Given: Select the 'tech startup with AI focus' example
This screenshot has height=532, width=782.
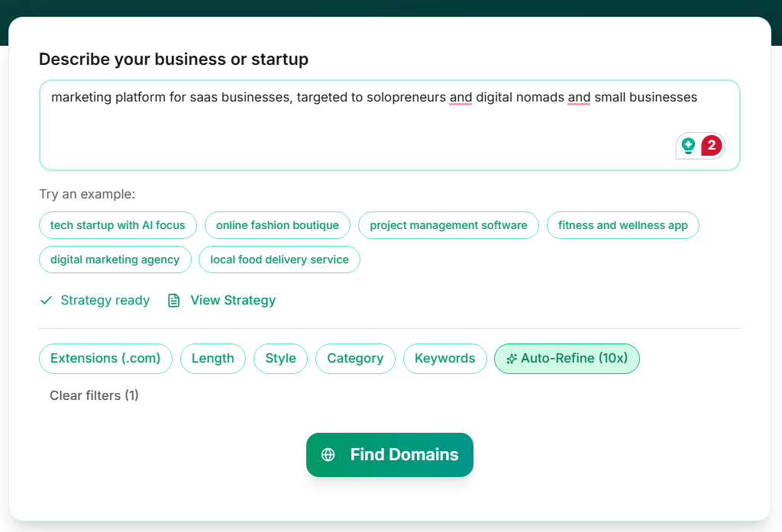Looking at the screenshot, I should (x=118, y=225).
